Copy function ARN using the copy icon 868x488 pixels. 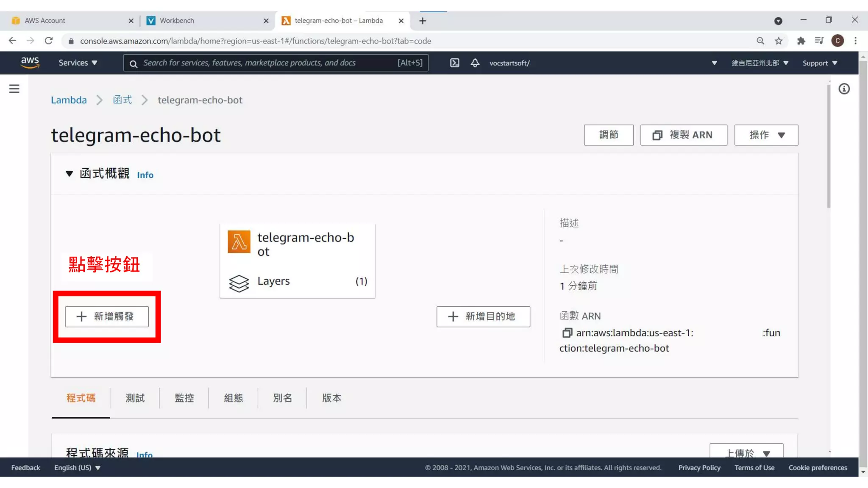coord(567,333)
